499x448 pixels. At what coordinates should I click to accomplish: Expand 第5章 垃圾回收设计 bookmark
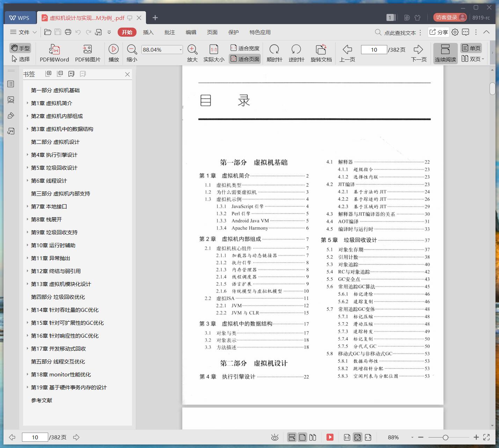pyautogui.click(x=27, y=168)
